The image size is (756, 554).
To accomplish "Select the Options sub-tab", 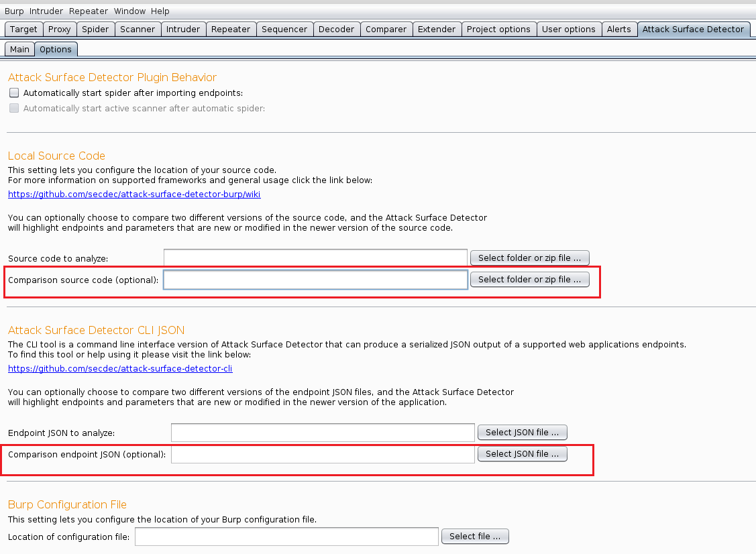I will tap(56, 49).
